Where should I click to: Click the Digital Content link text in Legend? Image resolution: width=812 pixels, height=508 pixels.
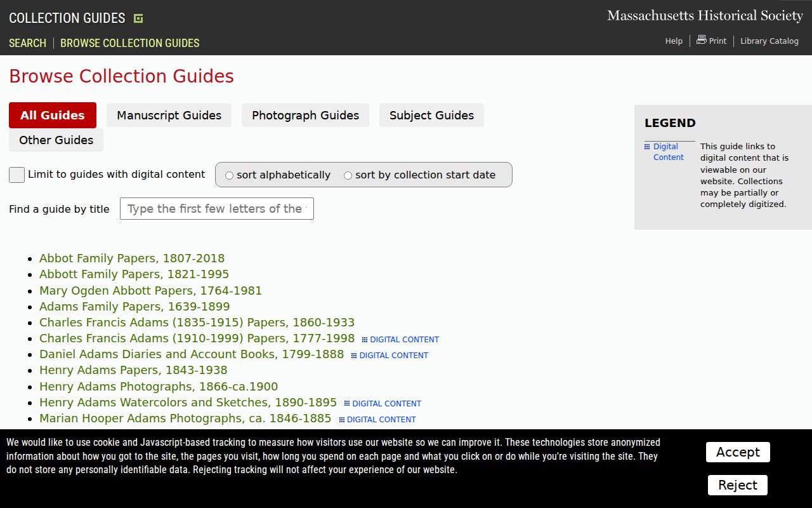[669, 152]
